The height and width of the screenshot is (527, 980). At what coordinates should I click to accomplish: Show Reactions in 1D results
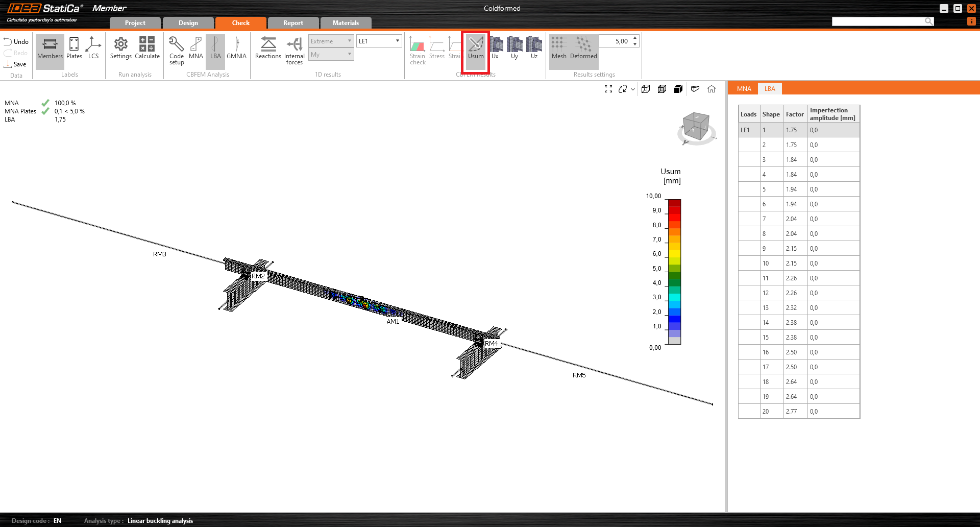point(268,48)
